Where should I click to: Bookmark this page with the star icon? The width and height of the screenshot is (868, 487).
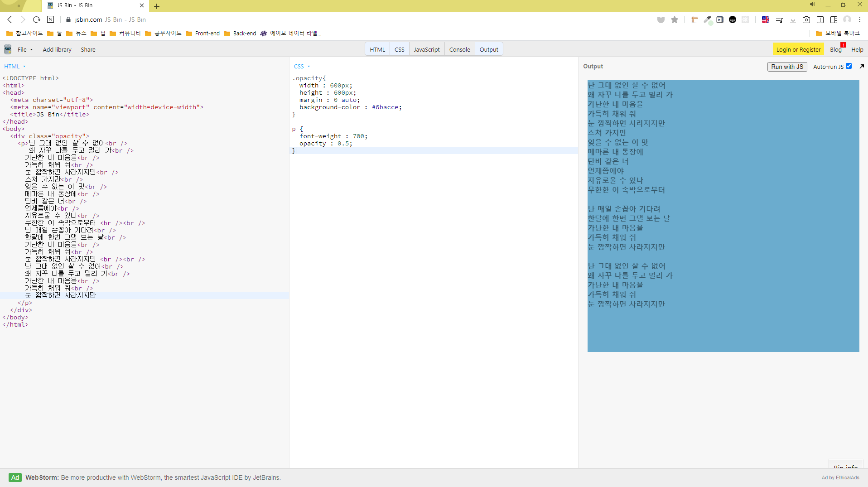click(x=675, y=19)
